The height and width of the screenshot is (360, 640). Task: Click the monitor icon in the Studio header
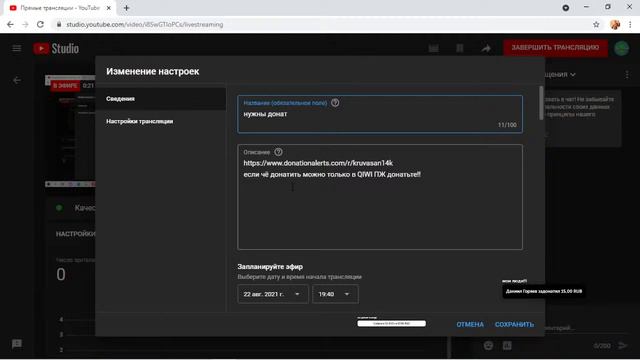coord(433,49)
